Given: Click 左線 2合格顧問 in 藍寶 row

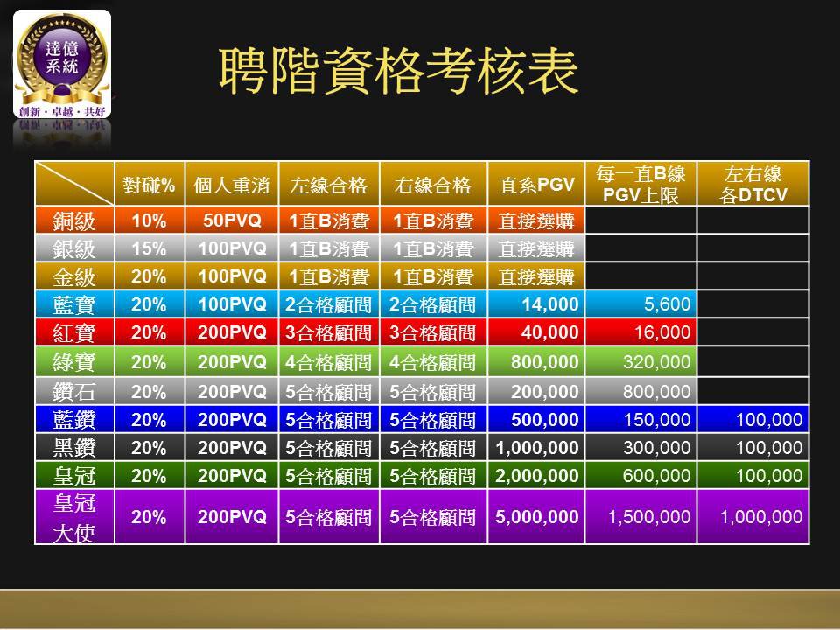Looking at the screenshot, I should pos(328,304).
